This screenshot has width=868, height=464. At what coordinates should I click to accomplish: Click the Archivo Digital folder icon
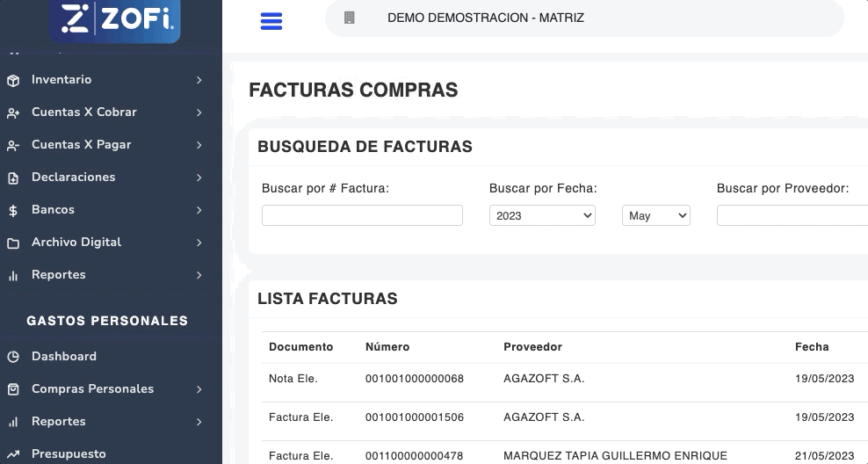click(x=13, y=243)
